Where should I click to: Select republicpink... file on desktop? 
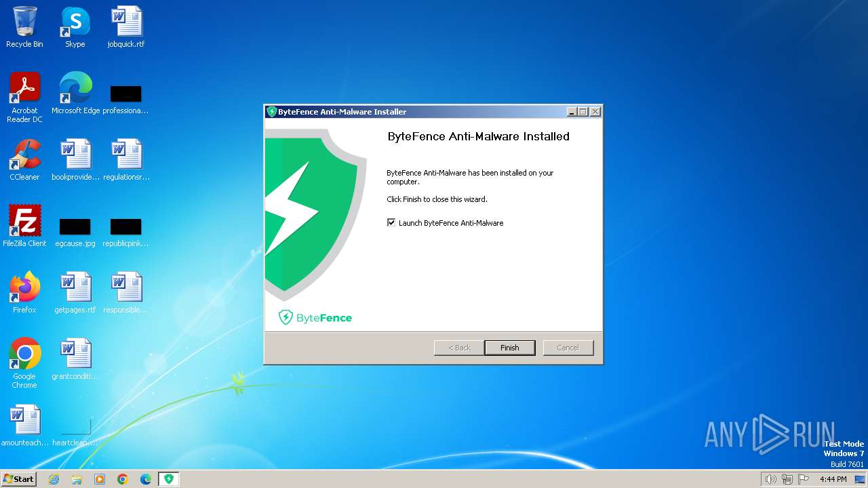click(x=125, y=232)
